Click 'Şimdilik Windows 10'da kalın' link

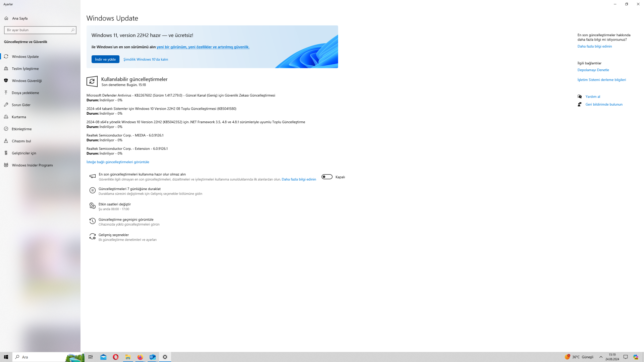tap(146, 59)
